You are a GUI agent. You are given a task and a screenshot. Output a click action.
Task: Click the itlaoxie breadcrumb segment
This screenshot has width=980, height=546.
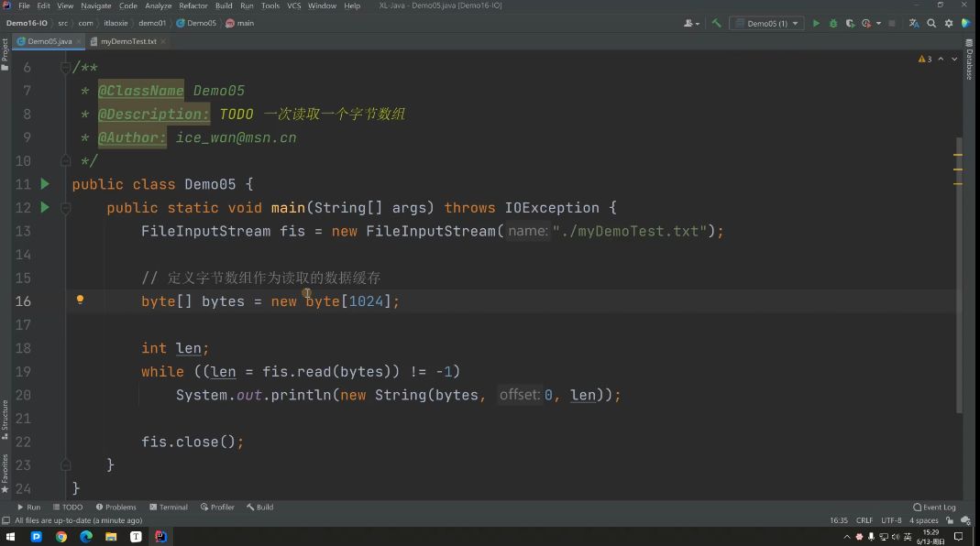[x=116, y=23]
